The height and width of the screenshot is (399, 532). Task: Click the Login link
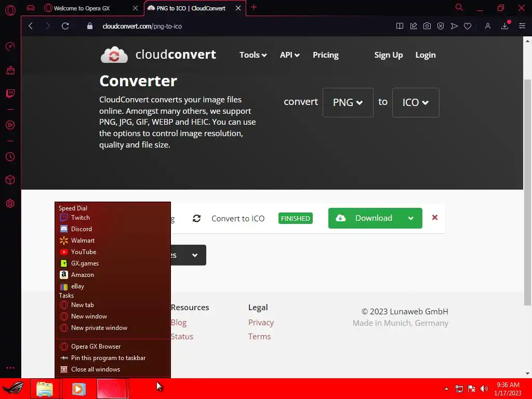[425, 55]
